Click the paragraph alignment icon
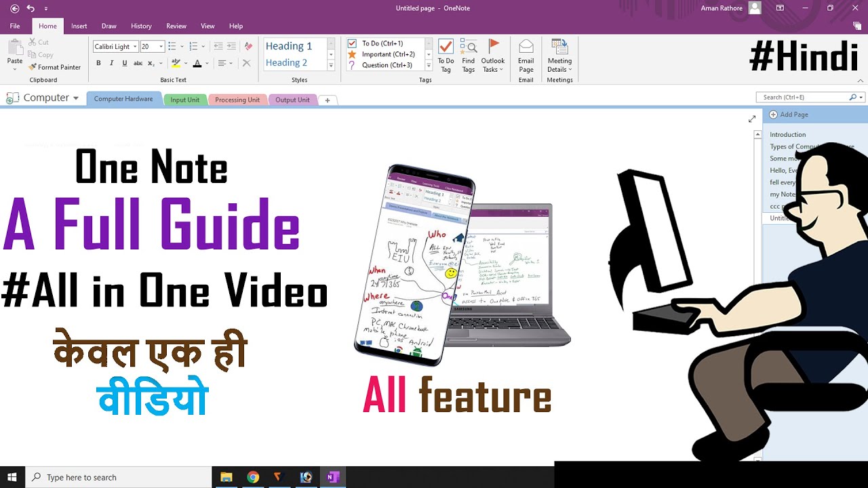This screenshot has height=488, width=868. click(222, 63)
